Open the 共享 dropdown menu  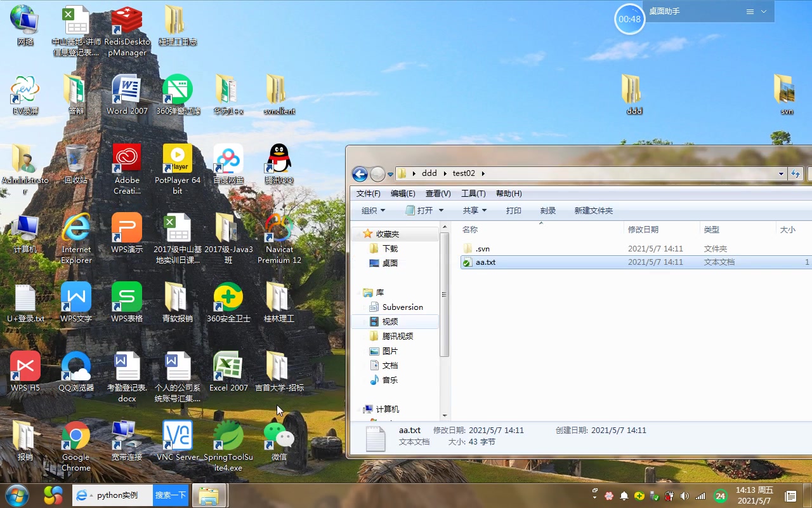coord(475,210)
